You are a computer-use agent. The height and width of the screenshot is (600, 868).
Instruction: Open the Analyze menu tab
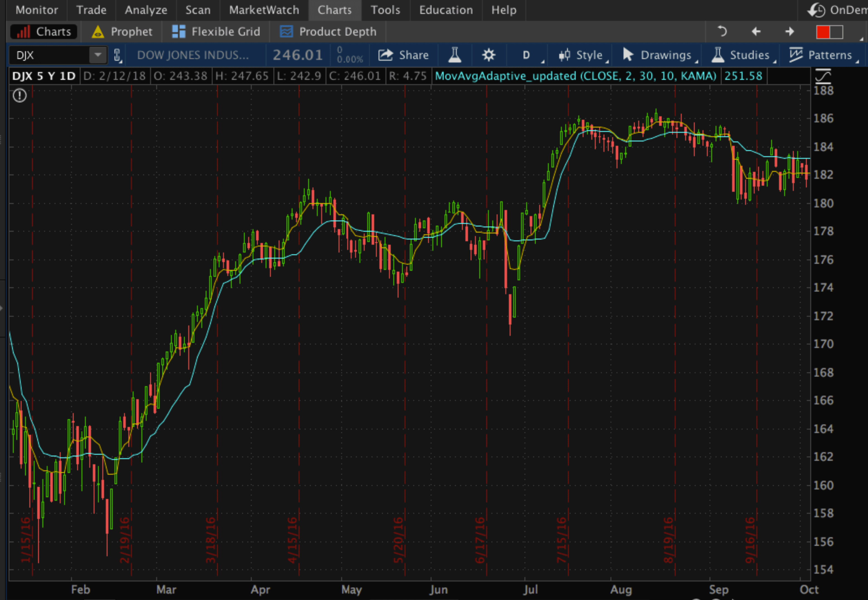pyautogui.click(x=146, y=10)
